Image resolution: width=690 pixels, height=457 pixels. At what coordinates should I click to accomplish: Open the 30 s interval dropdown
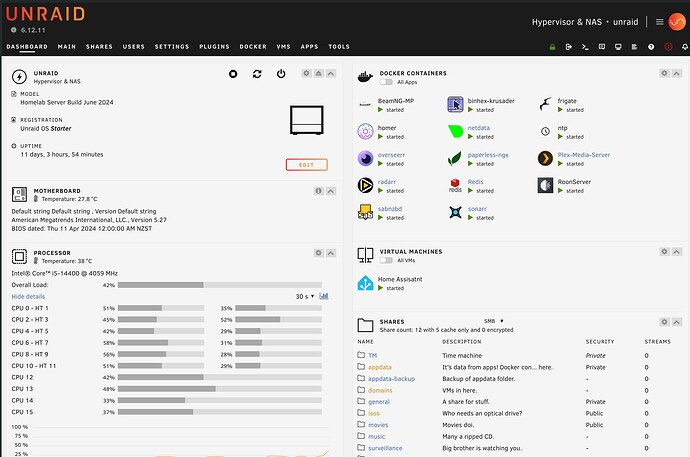point(305,296)
